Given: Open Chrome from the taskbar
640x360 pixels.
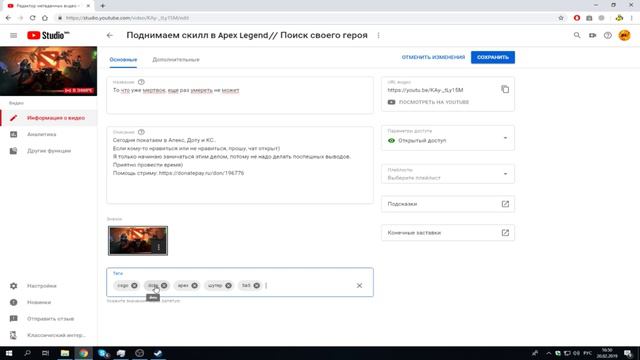Looking at the screenshot, I should [84, 353].
